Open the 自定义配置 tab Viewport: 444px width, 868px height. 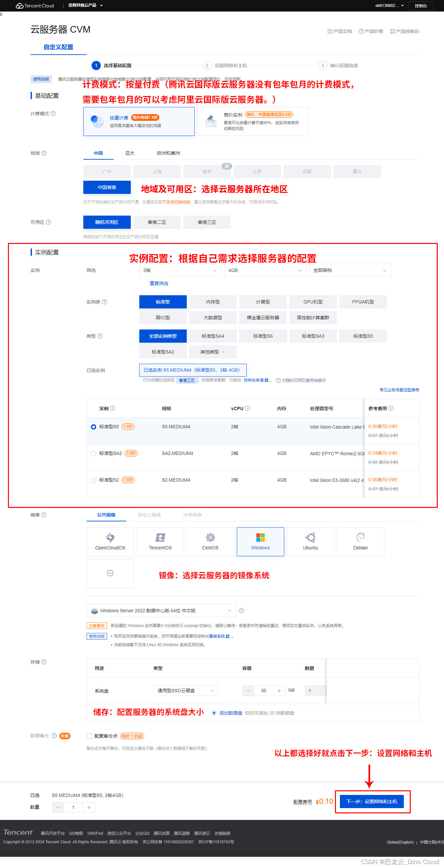[58, 47]
